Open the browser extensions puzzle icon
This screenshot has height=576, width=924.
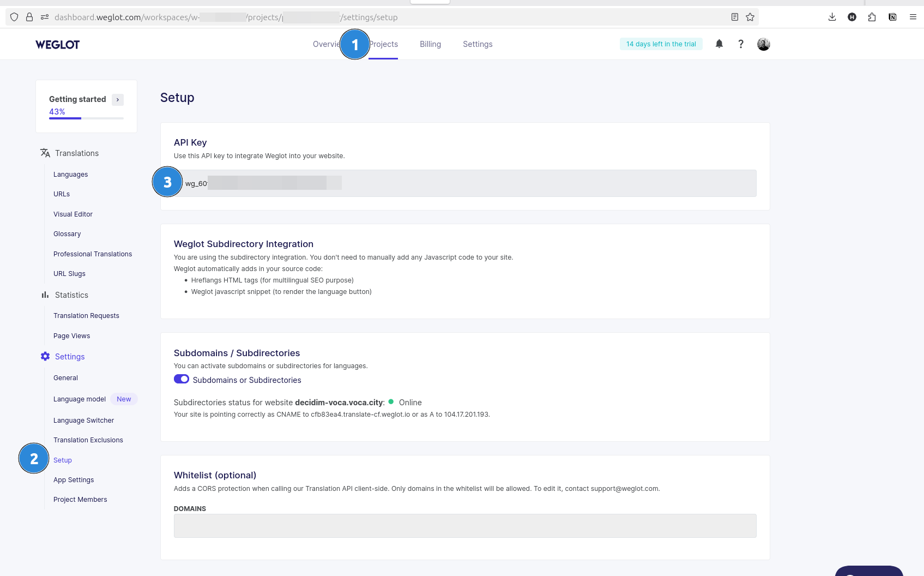click(x=872, y=17)
